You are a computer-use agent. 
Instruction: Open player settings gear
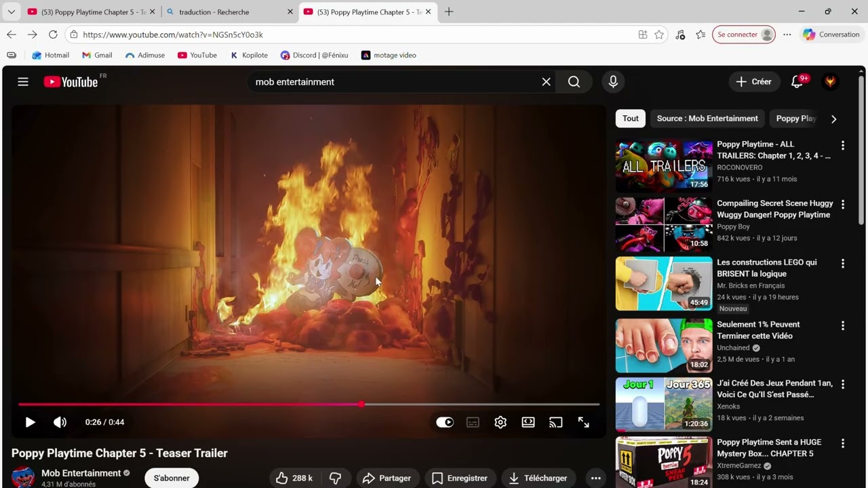tap(500, 422)
